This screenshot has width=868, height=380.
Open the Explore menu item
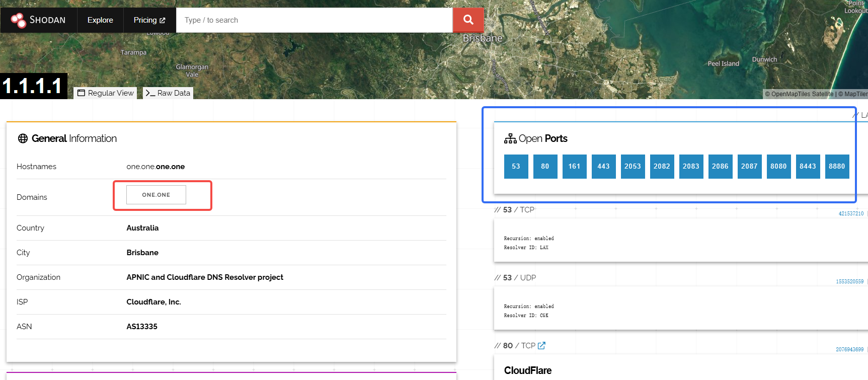click(x=100, y=20)
